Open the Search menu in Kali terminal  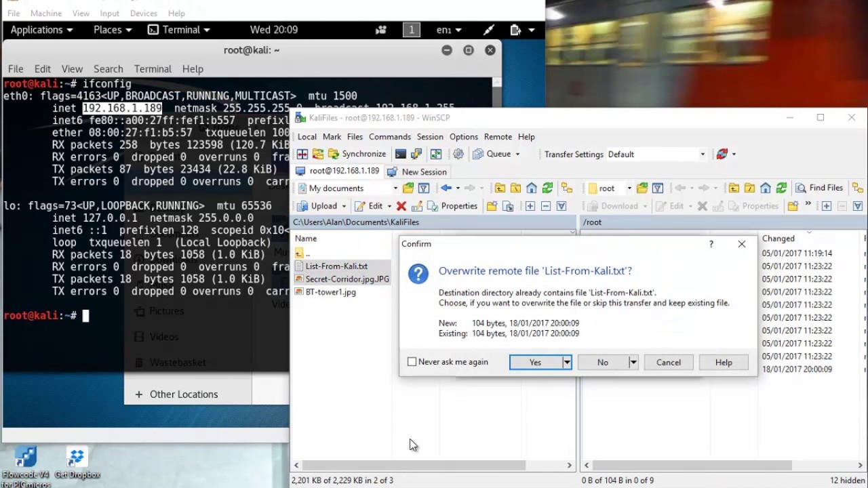[108, 69]
